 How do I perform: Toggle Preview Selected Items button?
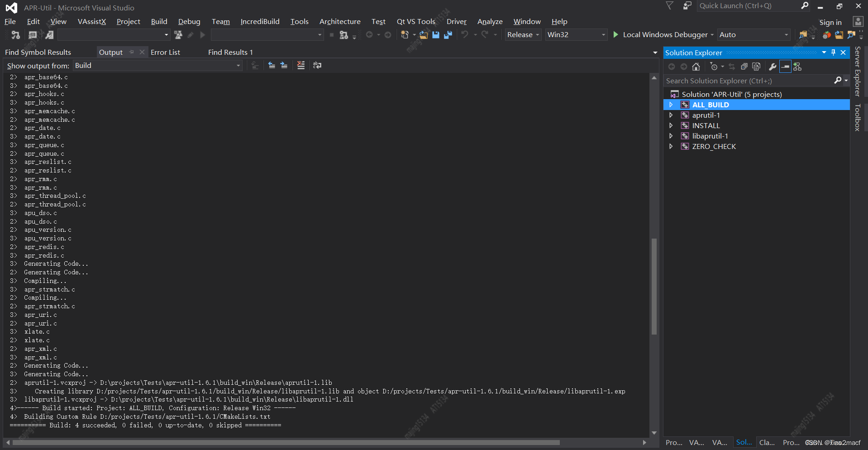[785, 66]
